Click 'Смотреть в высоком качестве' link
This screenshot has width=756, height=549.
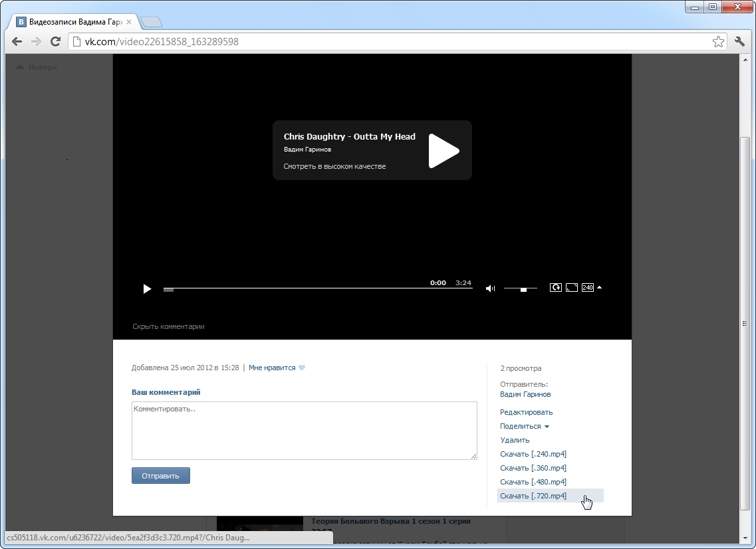334,166
